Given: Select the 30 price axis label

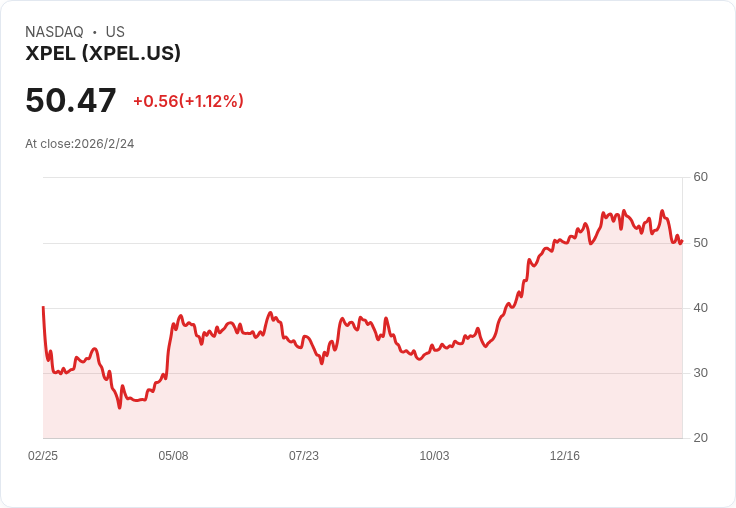Looking at the screenshot, I should click(700, 373).
